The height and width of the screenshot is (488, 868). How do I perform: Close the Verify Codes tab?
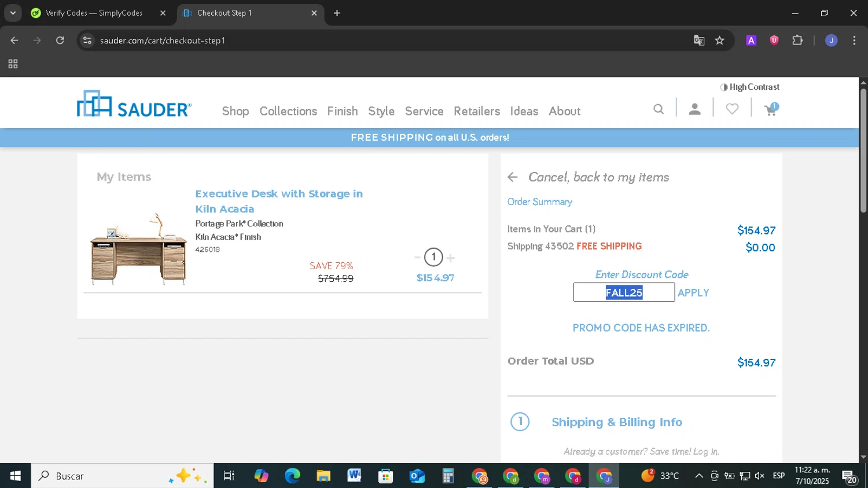point(163,13)
